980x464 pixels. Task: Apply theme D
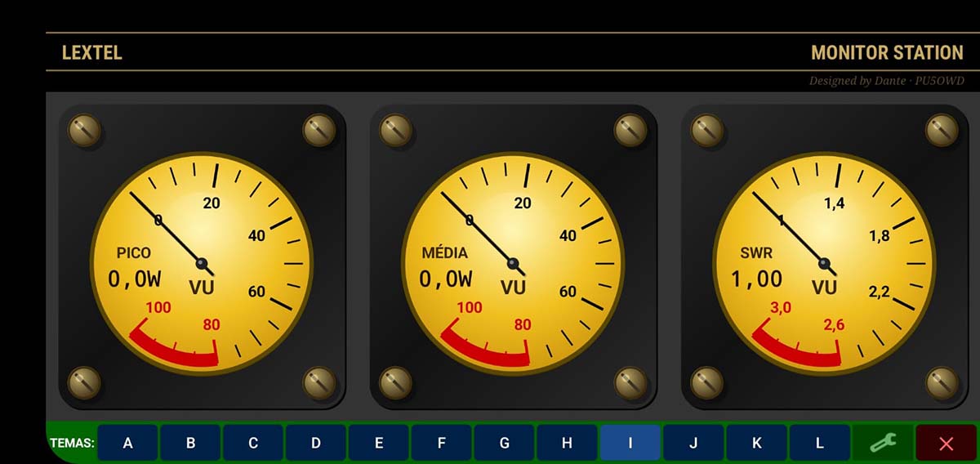pyautogui.click(x=316, y=443)
